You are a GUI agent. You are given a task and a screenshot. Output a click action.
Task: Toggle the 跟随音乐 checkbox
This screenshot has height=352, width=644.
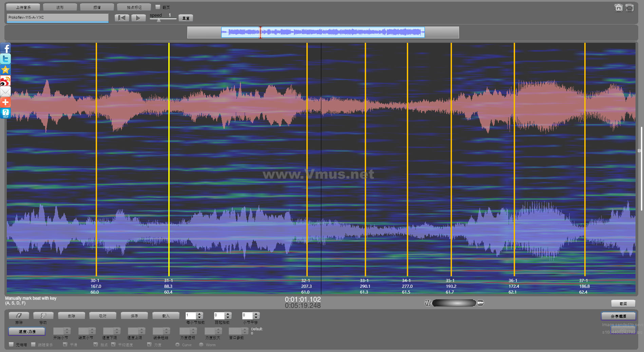click(x=33, y=345)
